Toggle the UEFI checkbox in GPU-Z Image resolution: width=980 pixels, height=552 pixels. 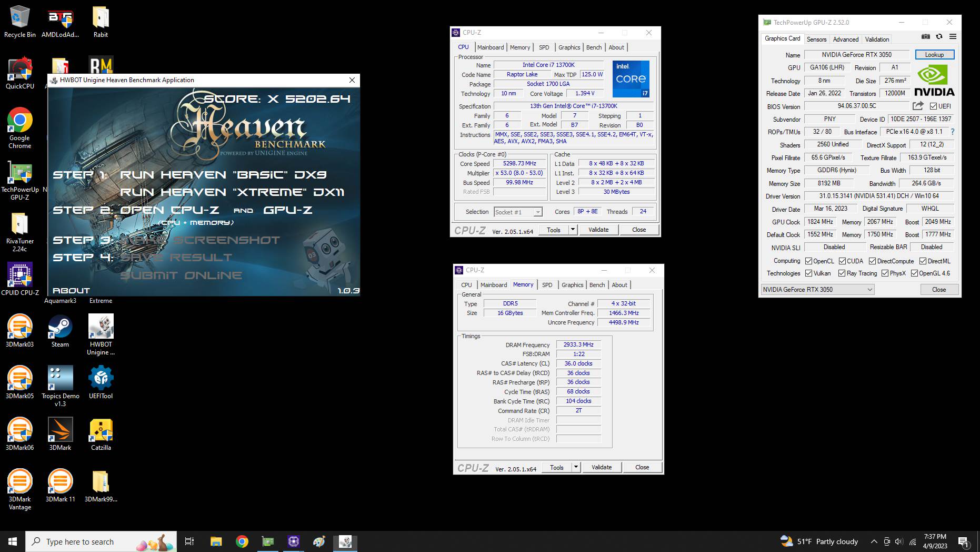tap(933, 106)
